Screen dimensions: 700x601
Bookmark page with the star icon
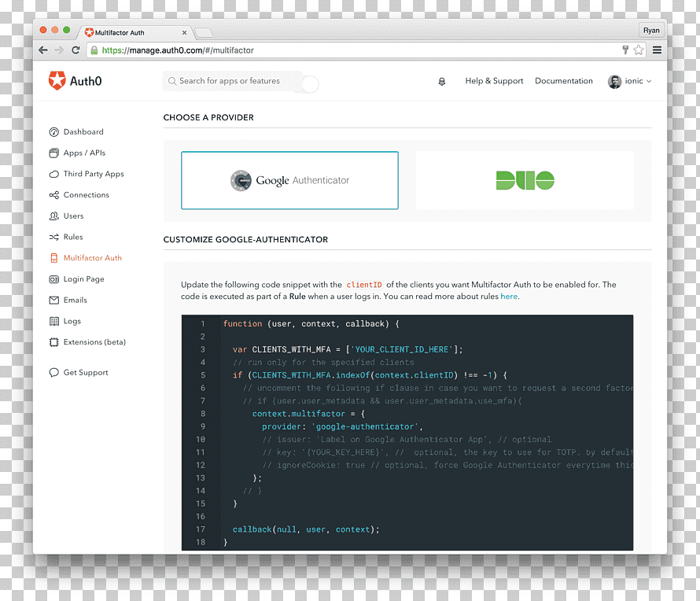coord(639,50)
